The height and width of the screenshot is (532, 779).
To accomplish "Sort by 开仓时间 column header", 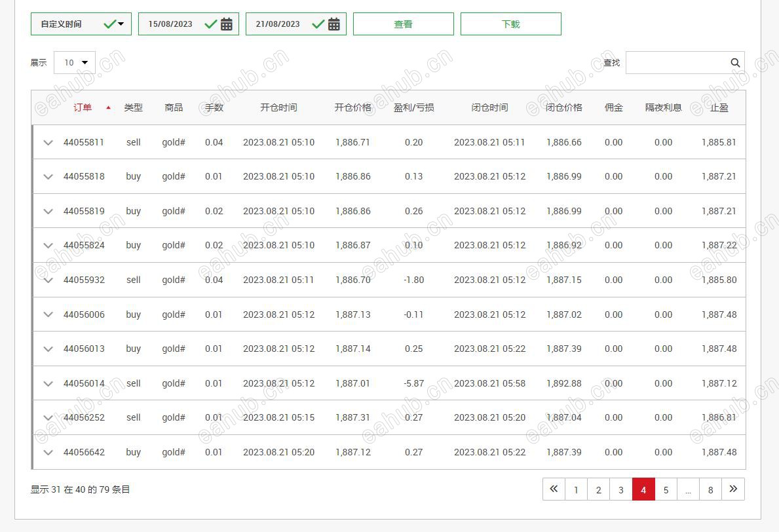I will pyautogui.click(x=278, y=107).
